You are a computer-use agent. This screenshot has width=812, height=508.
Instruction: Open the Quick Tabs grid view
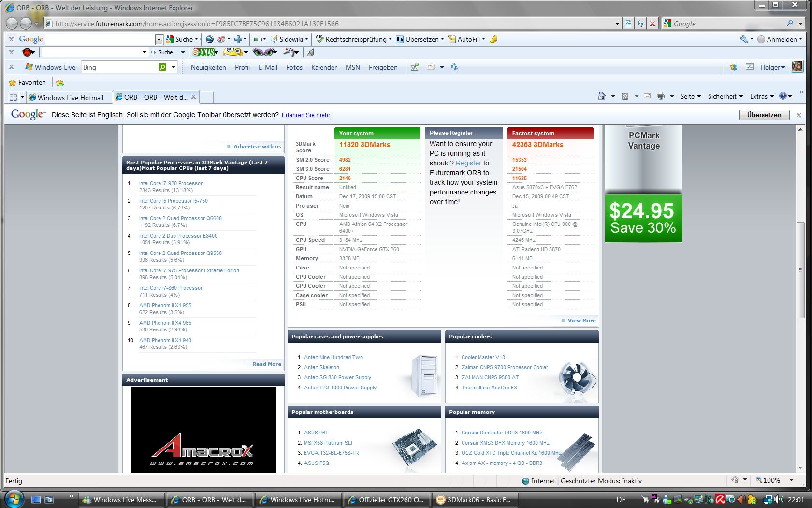point(13,97)
